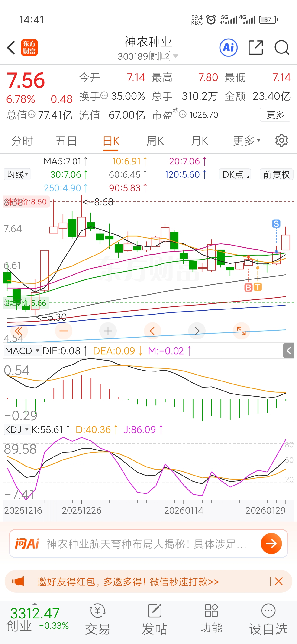Tap the 市盈 info smiley icon
The width and height of the screenshot is (297, 644).
(x=183, y=114)
